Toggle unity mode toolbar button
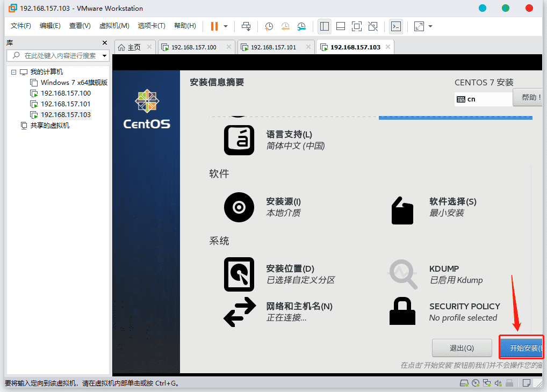Image resolution: width=547 pixels, height=392 pixels. coord(373,26)
